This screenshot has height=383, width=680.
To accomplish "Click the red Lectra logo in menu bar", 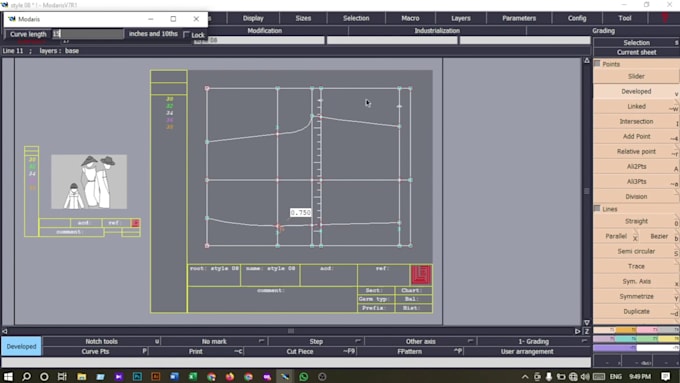I will pos(665,18).
